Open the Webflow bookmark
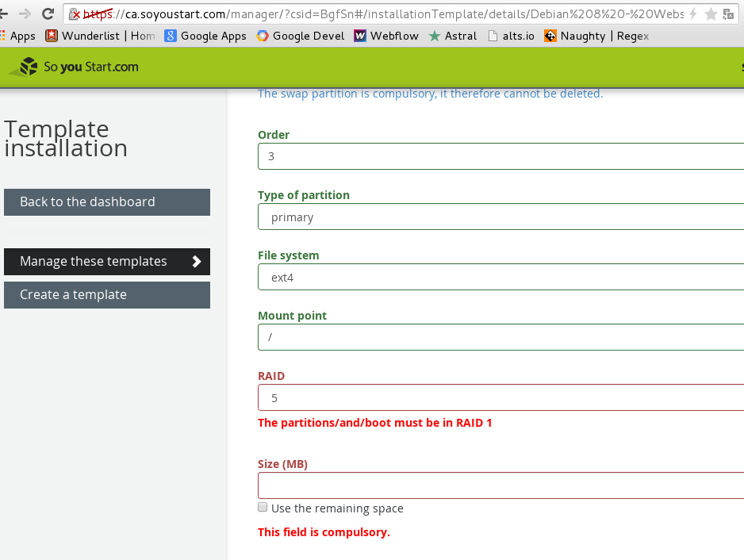The width and height of the screenshot is (744, 560). pos(386,36)
